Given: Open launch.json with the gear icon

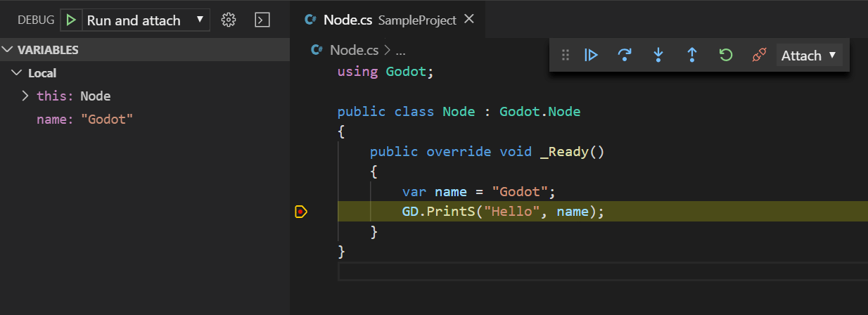Looking at the screenshot, I should point(228,20).
